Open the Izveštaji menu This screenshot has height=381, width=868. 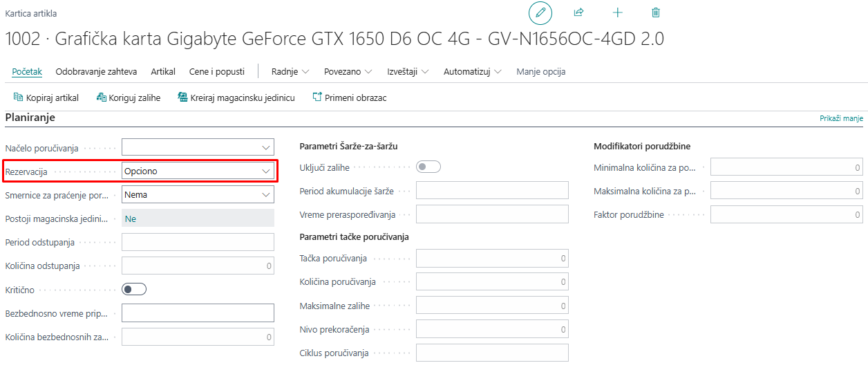tap(408, 71)
